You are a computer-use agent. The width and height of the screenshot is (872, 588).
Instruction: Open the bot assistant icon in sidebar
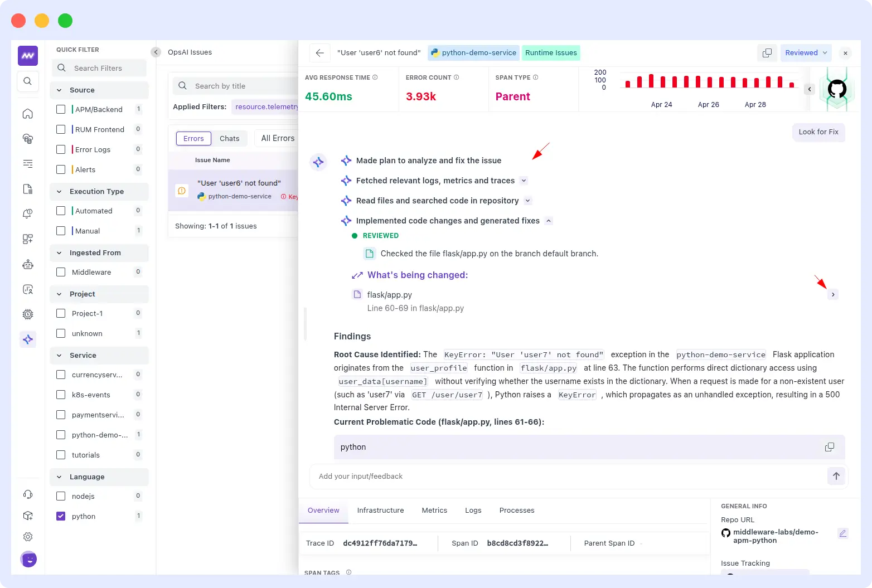28,264
